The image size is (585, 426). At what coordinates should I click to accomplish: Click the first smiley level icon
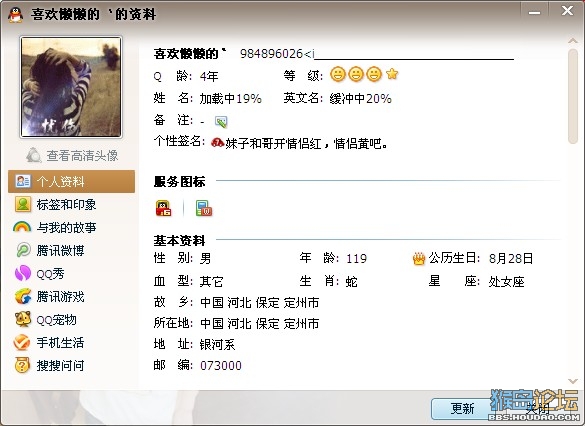coord(338,74)
